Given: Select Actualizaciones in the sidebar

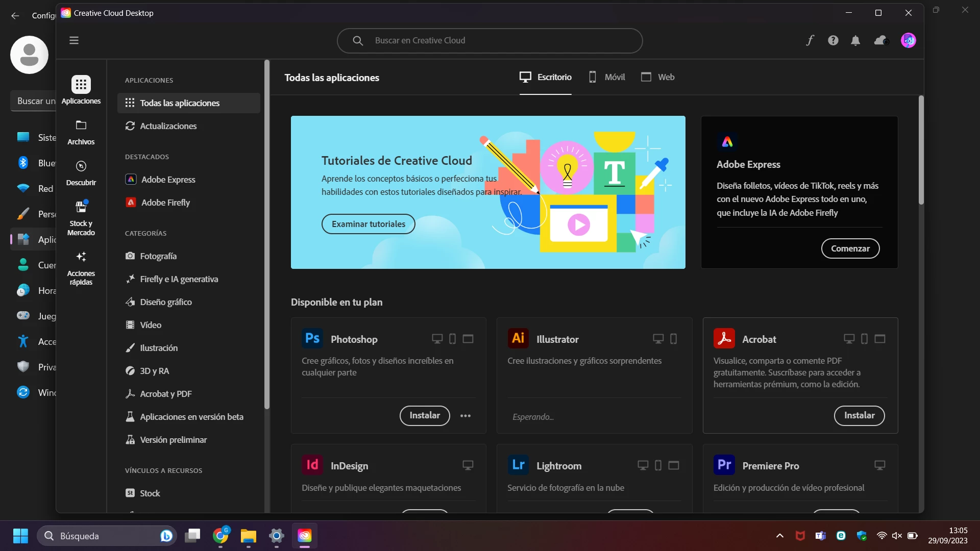Looking at the screenshot, I should tap(168, 126).
